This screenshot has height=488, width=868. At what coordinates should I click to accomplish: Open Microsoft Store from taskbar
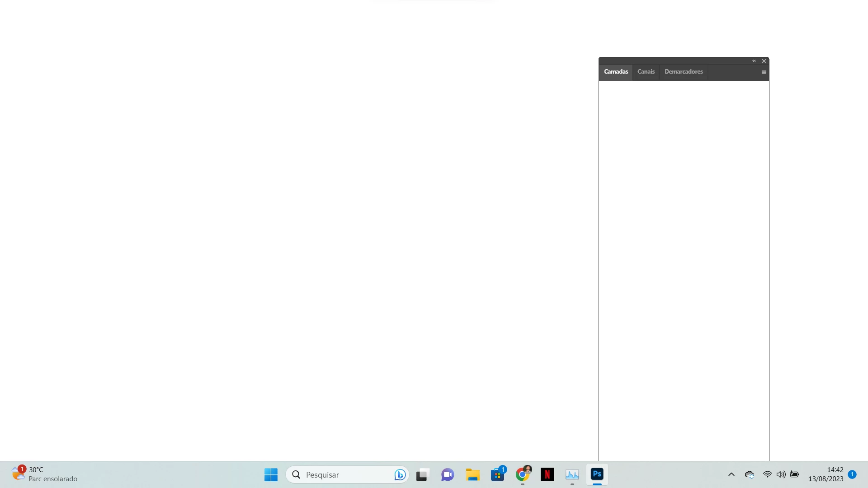click(x=497, y=474)
